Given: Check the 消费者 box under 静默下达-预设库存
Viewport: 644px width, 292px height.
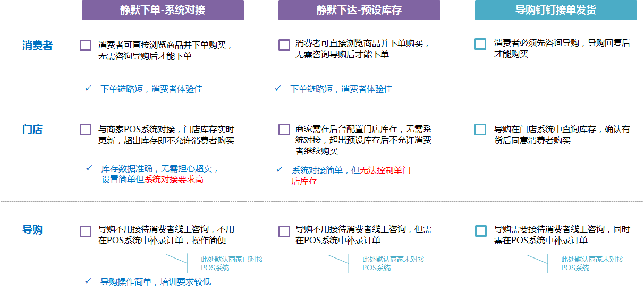Looking at the screenshot, I should click(x=284, y=45).
